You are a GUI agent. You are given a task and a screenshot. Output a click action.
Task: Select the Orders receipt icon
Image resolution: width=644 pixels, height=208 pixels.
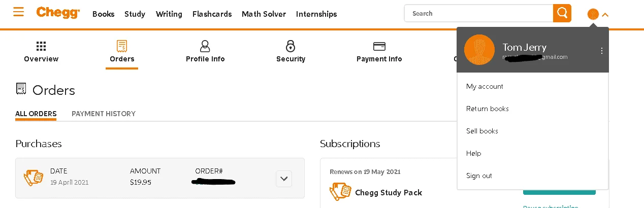pos(122,46)
